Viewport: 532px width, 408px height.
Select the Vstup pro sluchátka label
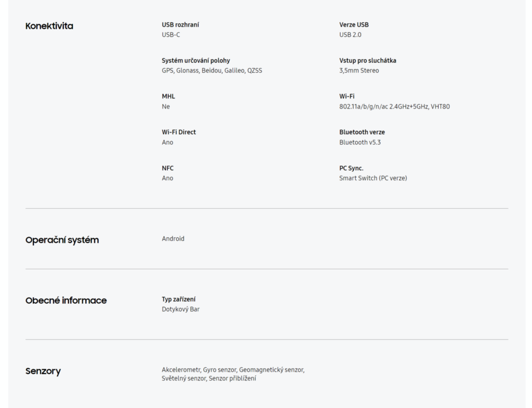tap(368, 61)
